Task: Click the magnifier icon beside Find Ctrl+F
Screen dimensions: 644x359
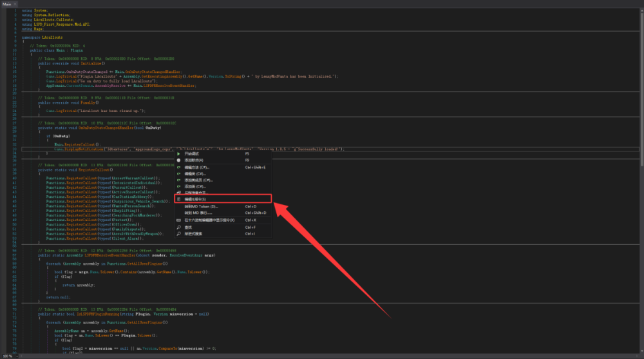Action: pyautogui.click(x=178, y=228)
